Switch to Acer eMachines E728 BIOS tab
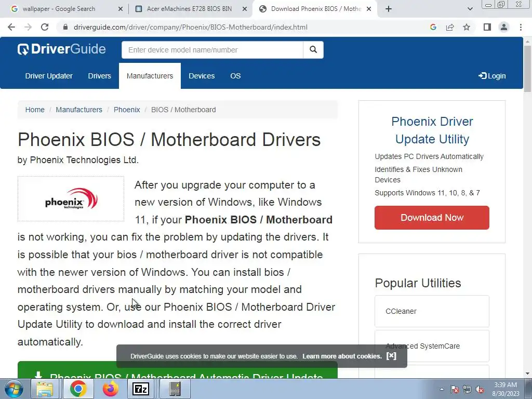 click(x=189, y=9)
